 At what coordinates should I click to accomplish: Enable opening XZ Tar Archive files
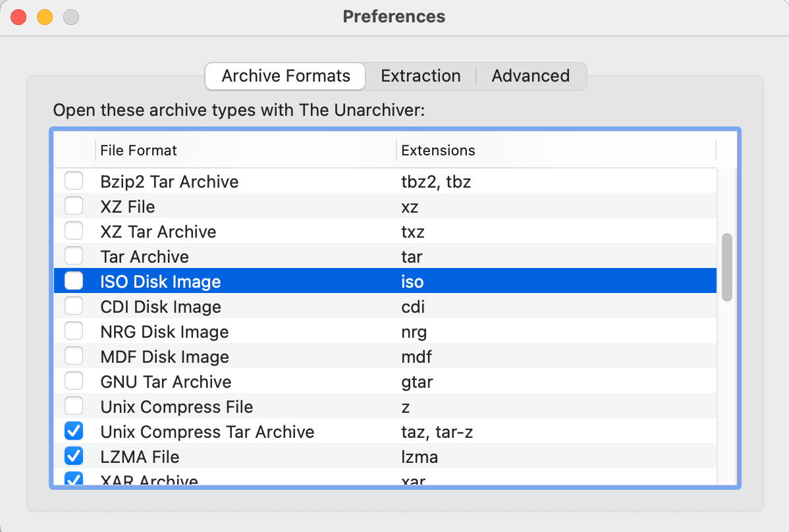tap(74, 230)
